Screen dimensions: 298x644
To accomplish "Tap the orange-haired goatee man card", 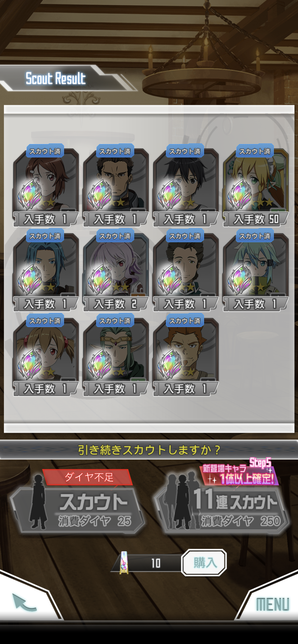I will (186, 355).
